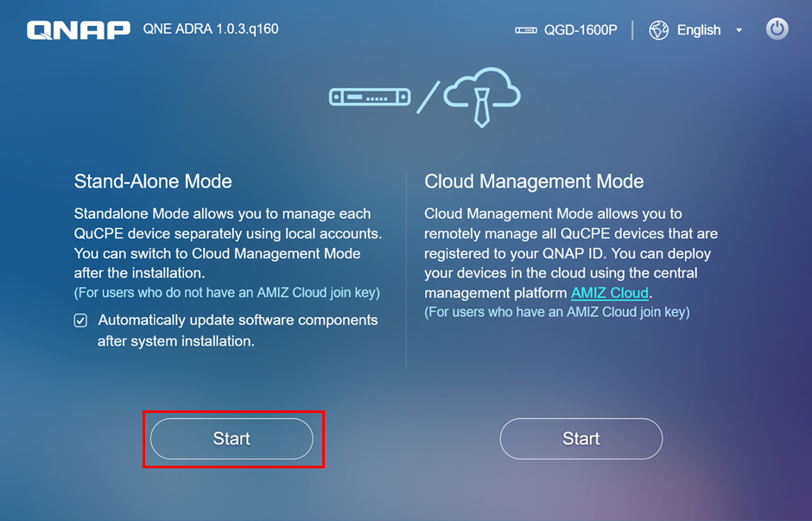
Task: Click the power button icon
Action: pyautogui.click(x=777, y=29)
